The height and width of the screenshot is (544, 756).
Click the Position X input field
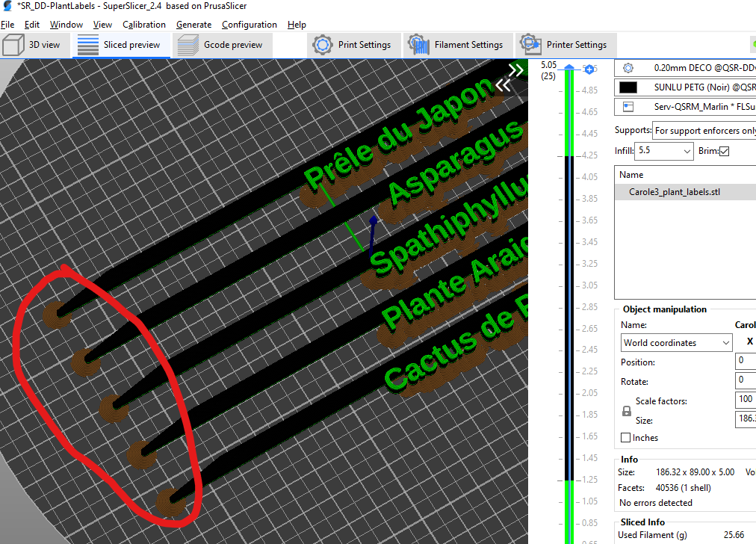coord(746,361)
